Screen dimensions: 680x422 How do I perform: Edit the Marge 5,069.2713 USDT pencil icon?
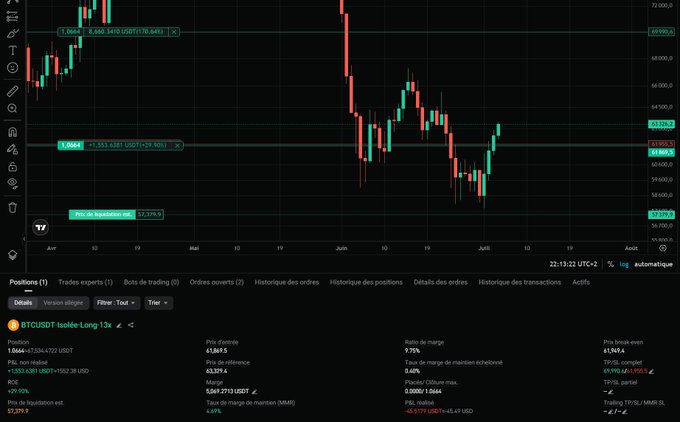click(x=255, y=392)
